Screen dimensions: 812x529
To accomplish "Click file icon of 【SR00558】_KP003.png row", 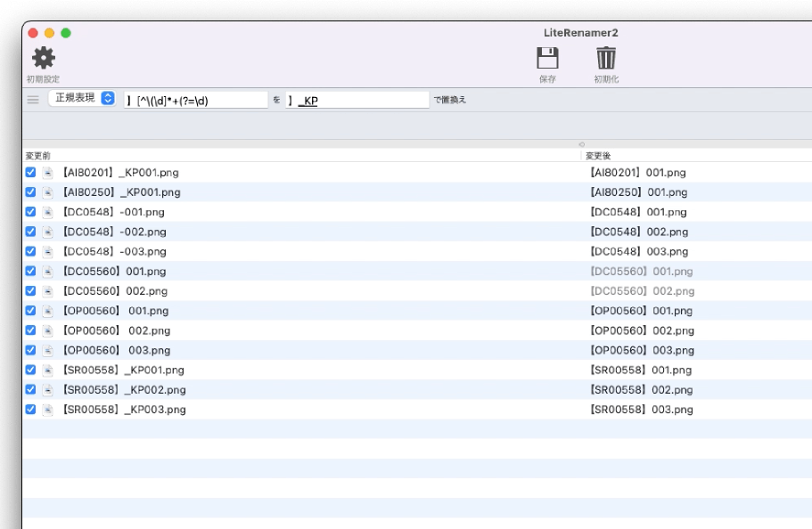I will pos(48,410).
